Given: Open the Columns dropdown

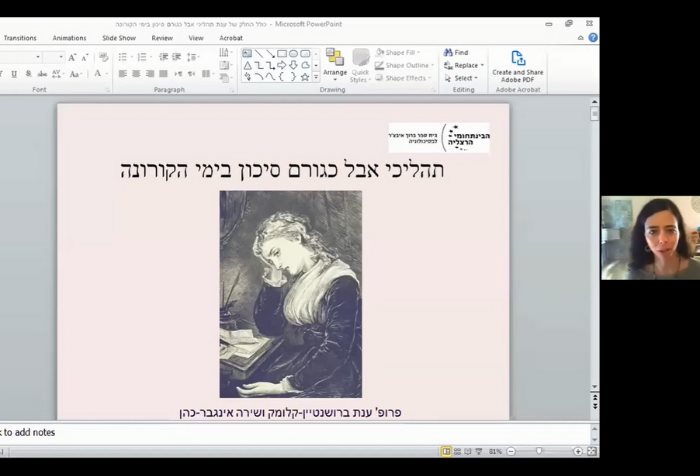Looking at the screenshot, I should (207, 74).
